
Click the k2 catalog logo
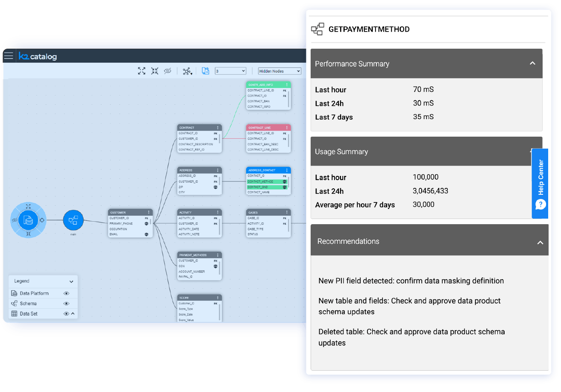38,56
